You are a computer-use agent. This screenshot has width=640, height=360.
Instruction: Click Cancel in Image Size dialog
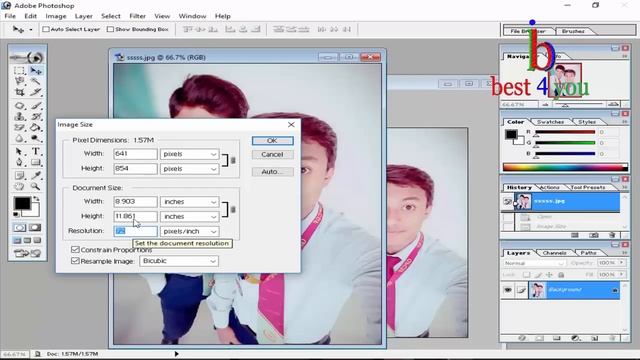click(272, 155)
